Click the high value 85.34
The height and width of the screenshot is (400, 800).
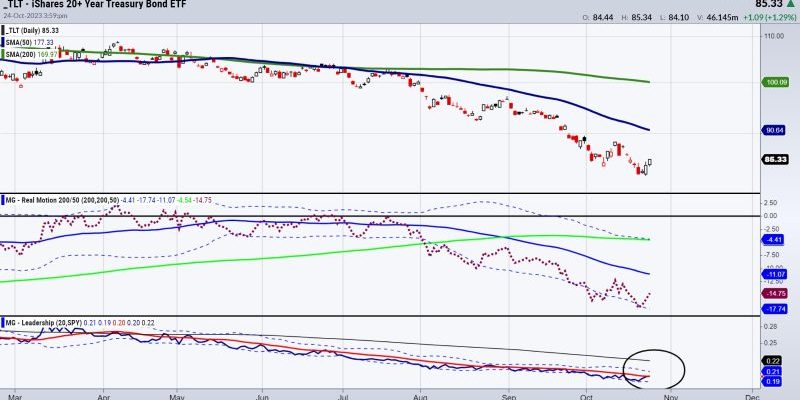point(643,18)
